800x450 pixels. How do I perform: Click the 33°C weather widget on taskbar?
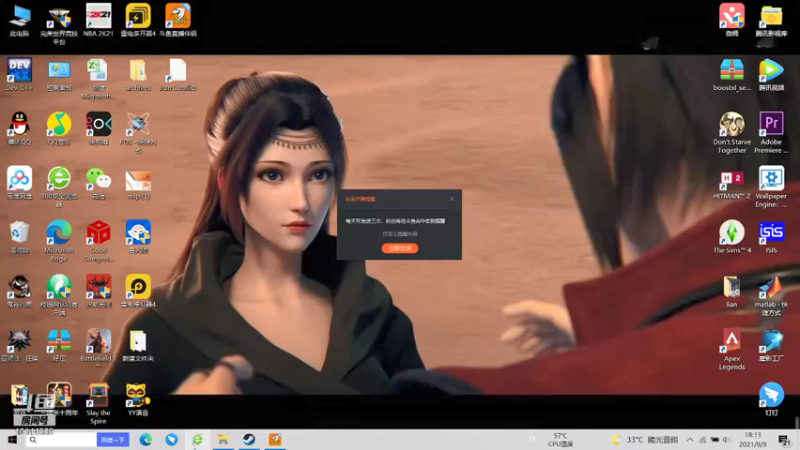[x=645, y=440]
